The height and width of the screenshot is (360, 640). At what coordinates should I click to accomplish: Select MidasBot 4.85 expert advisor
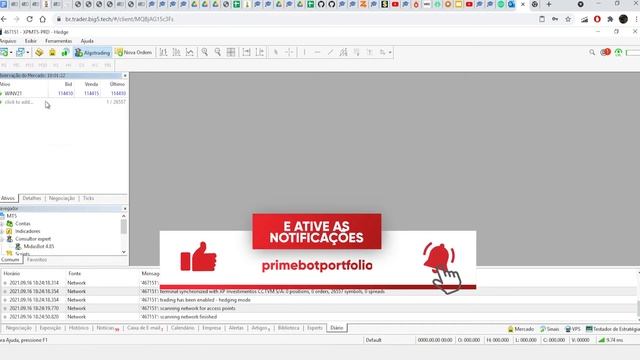click(x=38, y=247)
